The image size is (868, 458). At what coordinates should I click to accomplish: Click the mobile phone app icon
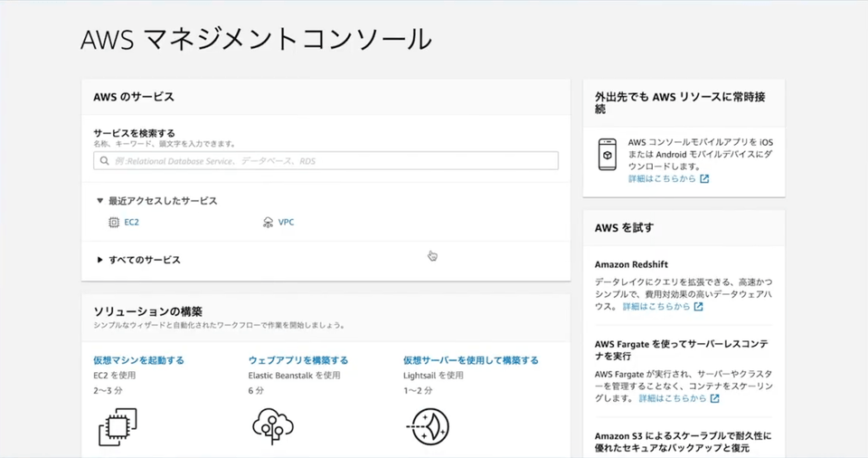(608, 155)
